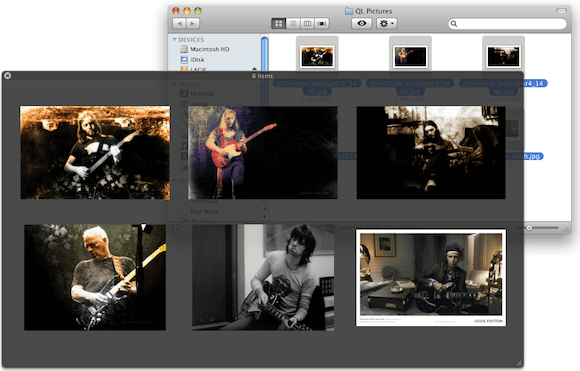Click the Finder window's yellow minimize button

coord(187,11)
